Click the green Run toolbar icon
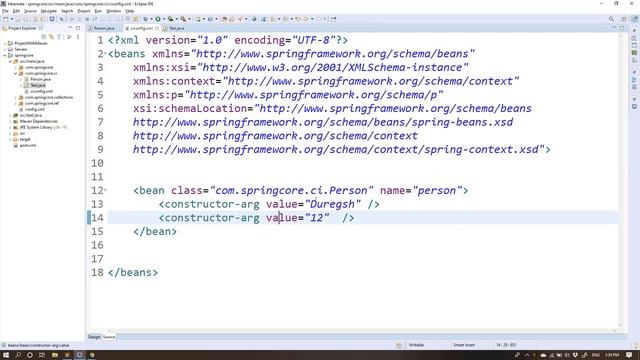Screen dimensions: 640x360 click(158, 19)
